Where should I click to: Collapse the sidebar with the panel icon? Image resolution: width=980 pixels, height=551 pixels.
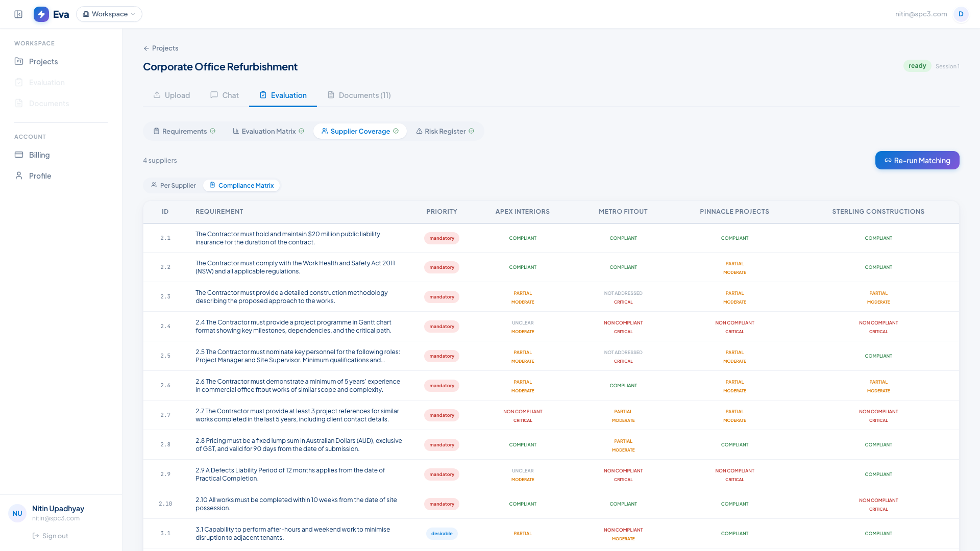click(x=18, y=14)
